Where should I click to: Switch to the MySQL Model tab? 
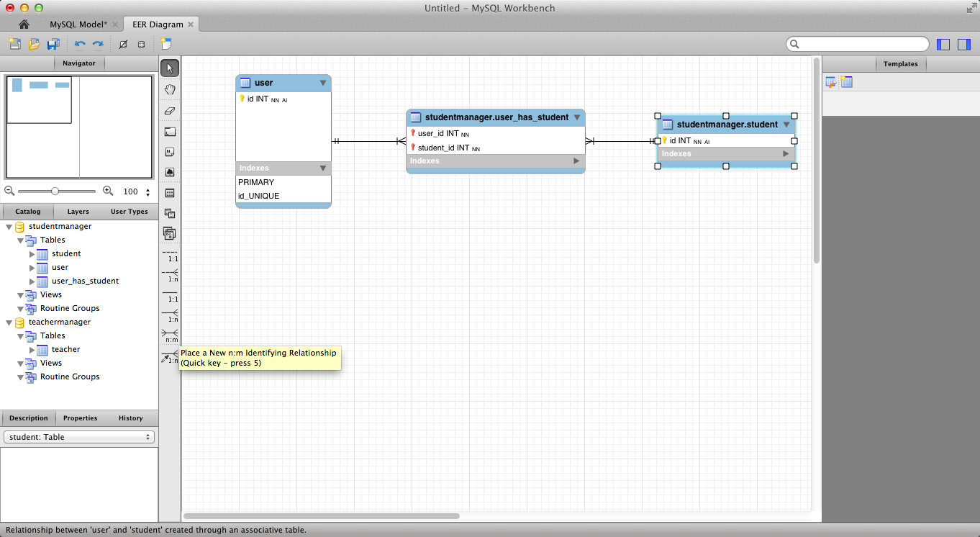(x=78, y=24)
